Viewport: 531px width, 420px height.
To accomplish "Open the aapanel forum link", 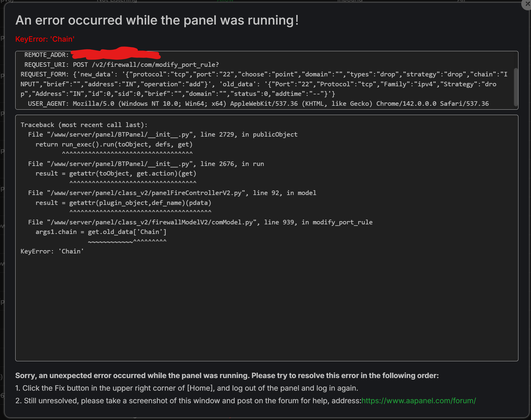I will coord(418,401).
